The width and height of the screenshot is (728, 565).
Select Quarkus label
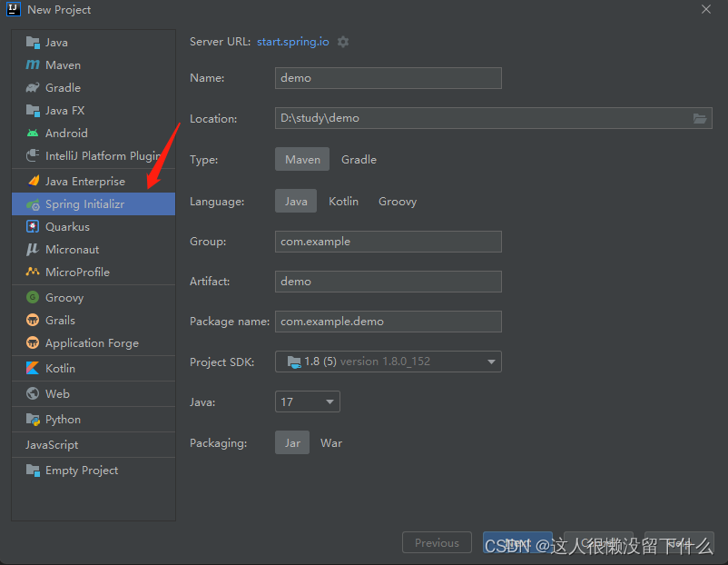pos(67,227)
